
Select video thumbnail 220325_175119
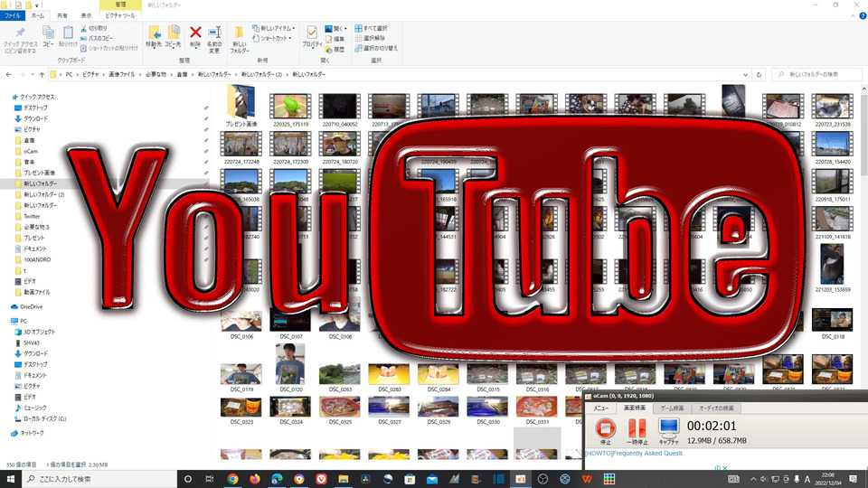pos(290,110)
